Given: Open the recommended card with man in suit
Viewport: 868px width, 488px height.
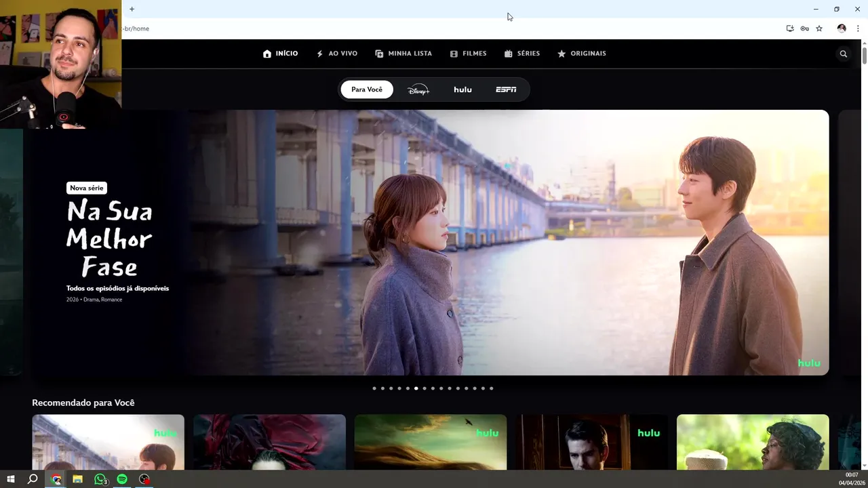Looking at the screenshot, I should (591, 443).
